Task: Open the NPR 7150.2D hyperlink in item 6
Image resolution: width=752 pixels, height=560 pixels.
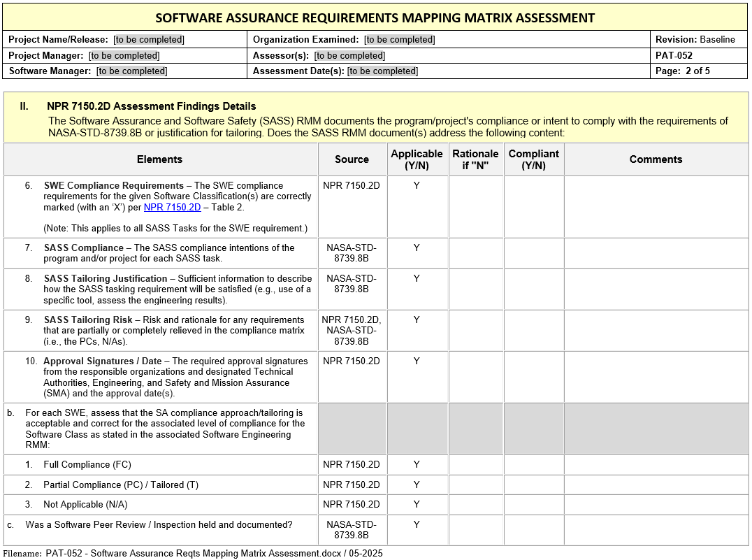Action: pos(172,207)
